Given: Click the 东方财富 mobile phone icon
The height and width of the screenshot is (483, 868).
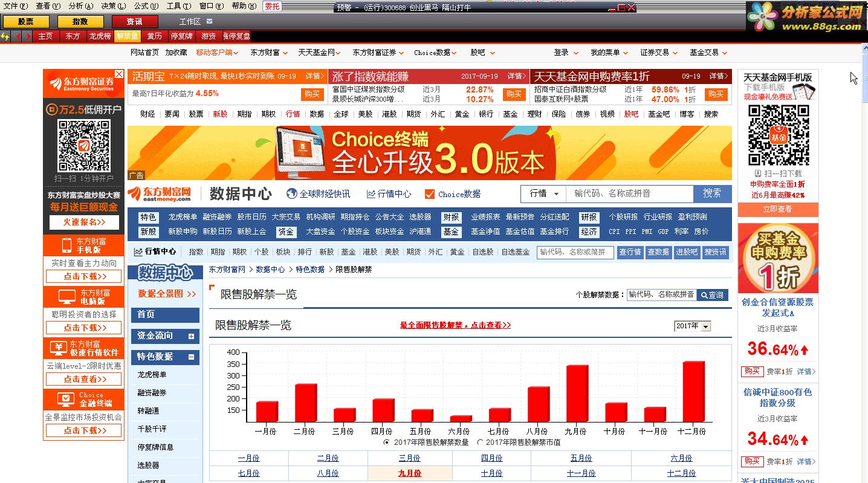Looking at the screenshot, I should 67,245.
